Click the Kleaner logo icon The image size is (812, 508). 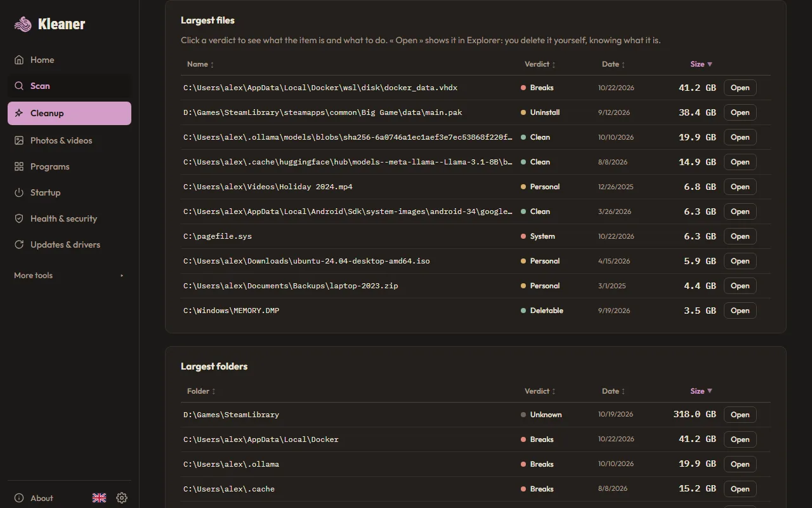point(23,24)
